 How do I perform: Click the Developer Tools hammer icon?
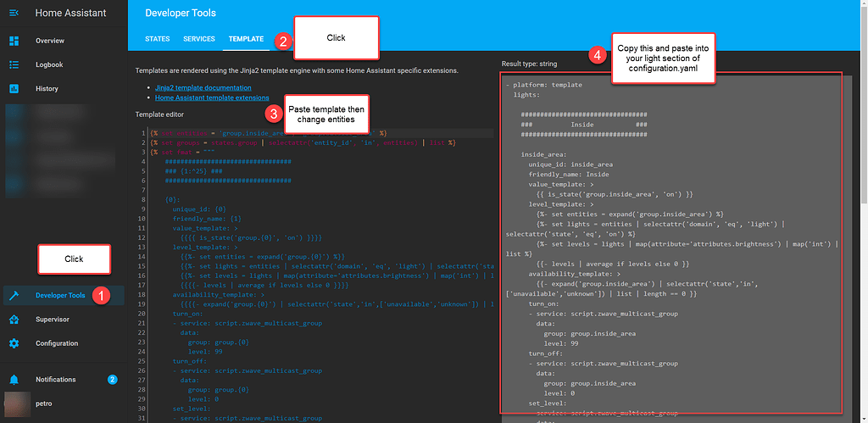point(14,296)
